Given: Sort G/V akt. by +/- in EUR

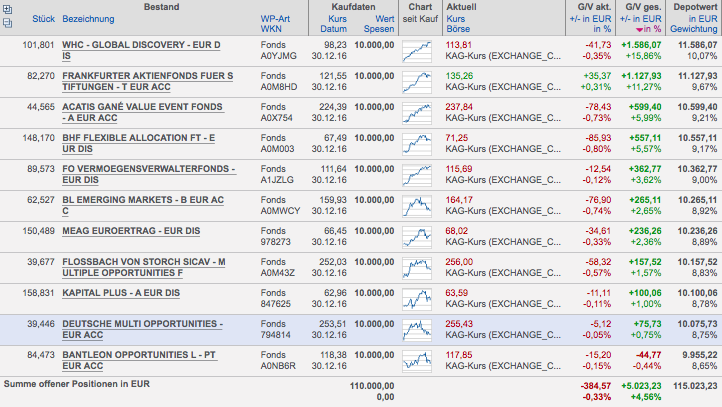Looking at the screenshot, I should pyautogui.click(x=590, y=19).
